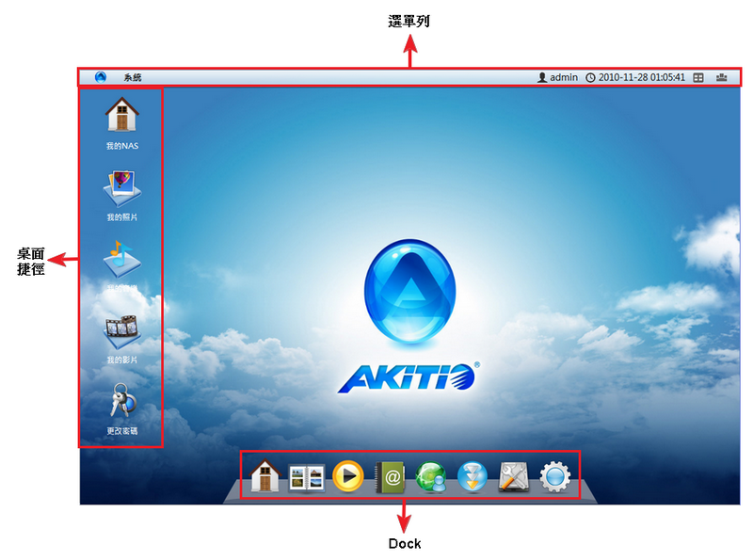Viewport: 753px width, 560px height.
Task: Open the settings gear at the Dock's right end
Action: pos(553,478)
